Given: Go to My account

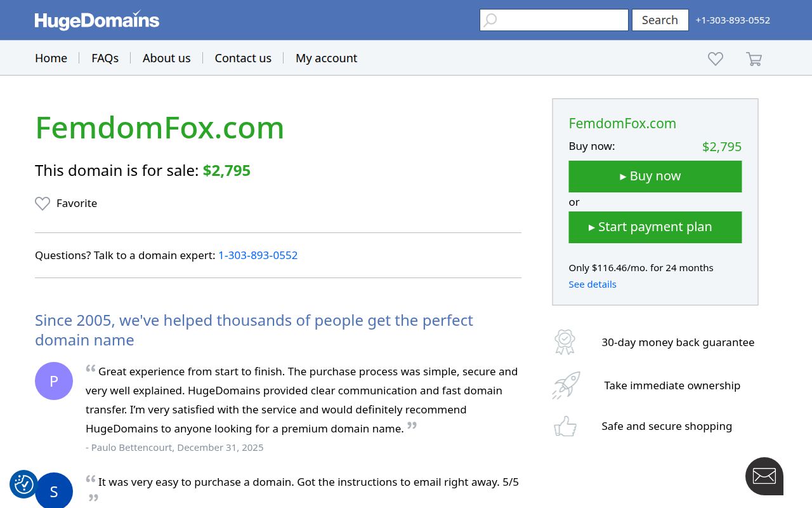Looking at the screenshot, I should point(326,58).
